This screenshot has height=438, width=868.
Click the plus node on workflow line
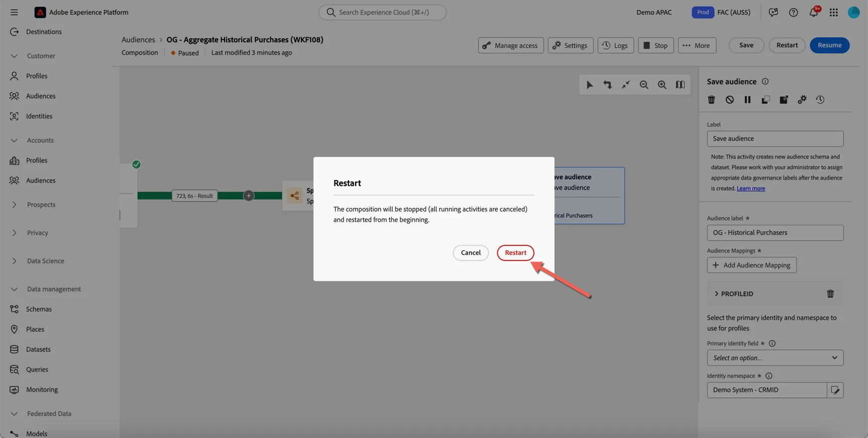point(249,196)
